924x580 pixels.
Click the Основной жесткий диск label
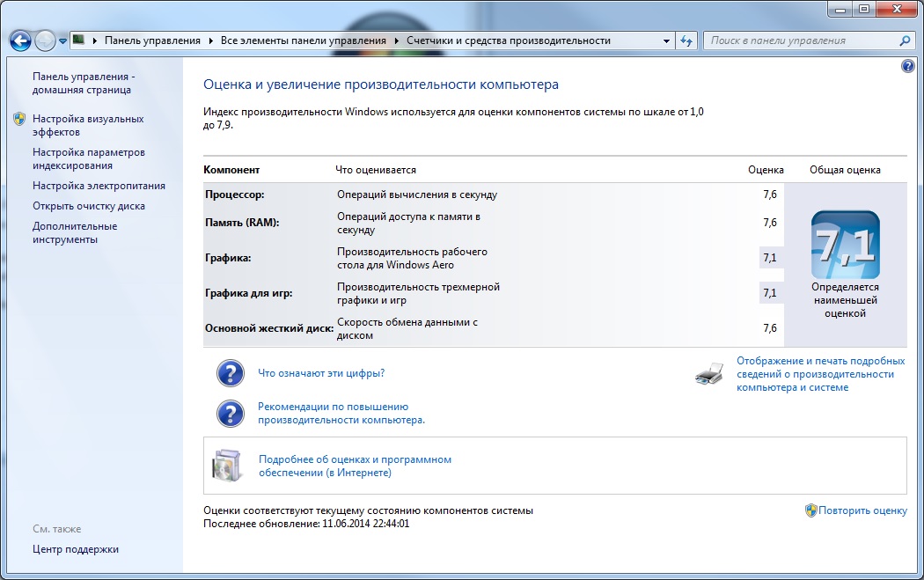point(269,328)
